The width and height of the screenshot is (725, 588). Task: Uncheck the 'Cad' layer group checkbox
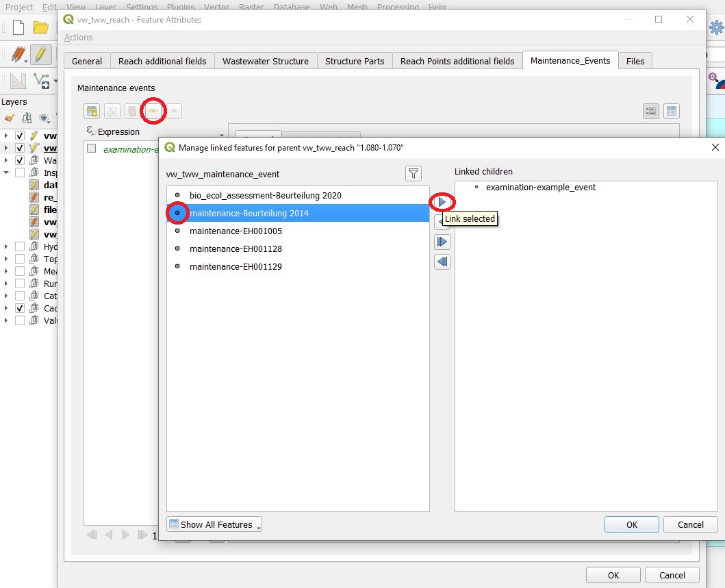20,308
